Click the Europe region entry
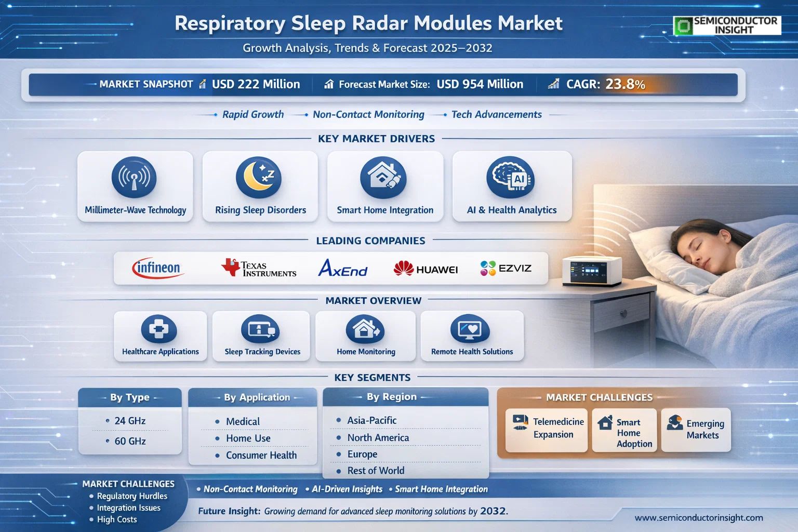 [x=362, y=454]
